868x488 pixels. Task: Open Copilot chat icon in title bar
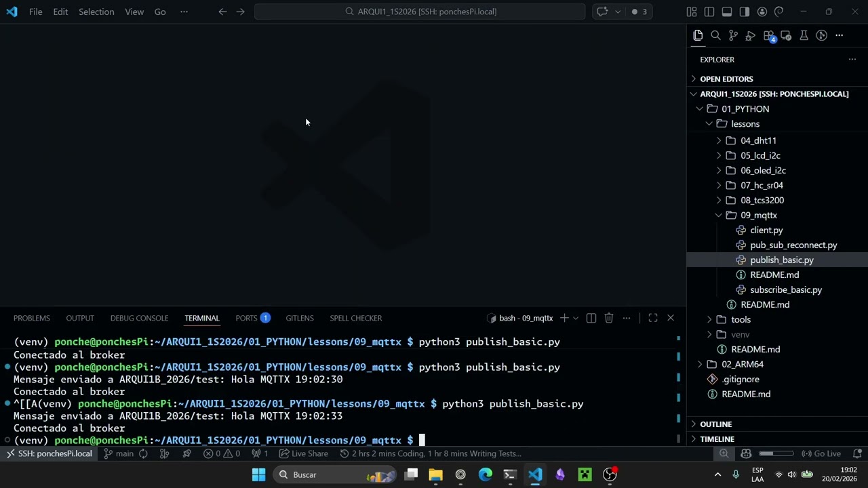pos(601,12)
